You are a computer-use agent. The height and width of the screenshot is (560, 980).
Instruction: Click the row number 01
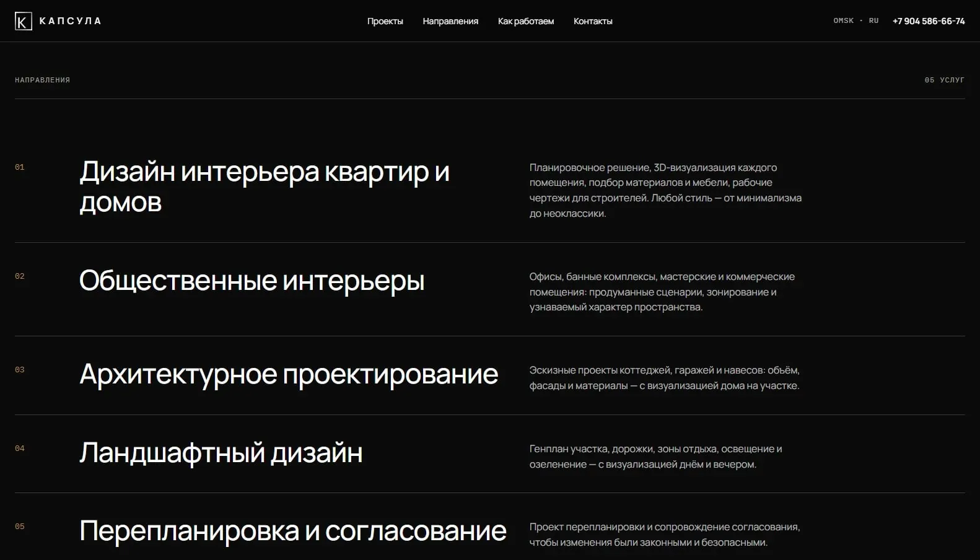20,167
